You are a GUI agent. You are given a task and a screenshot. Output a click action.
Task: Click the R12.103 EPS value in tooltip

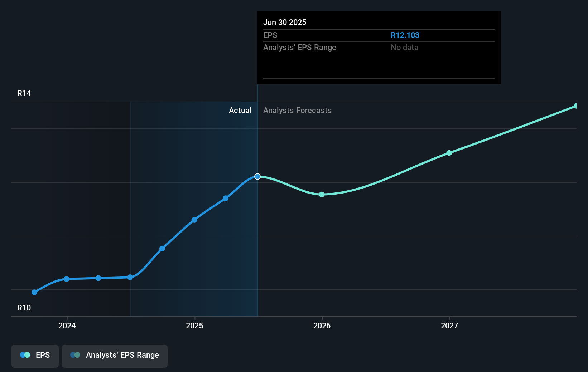[x=405, y=35]
